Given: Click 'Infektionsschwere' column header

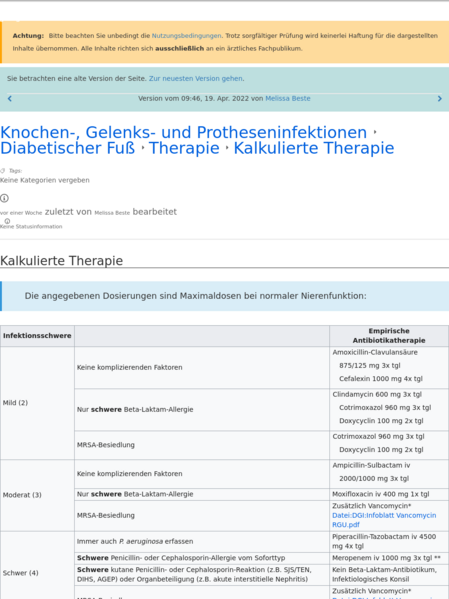Looking at the screenshot, I should pyautogui.click(x=37, y=336).
